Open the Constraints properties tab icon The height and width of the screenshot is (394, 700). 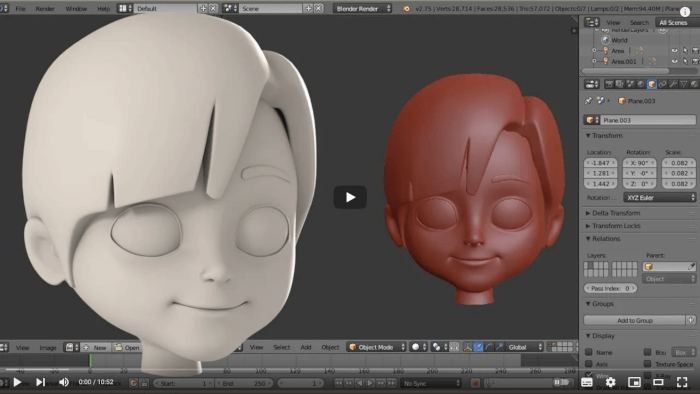pyautogui.click(x=662, y=84)
